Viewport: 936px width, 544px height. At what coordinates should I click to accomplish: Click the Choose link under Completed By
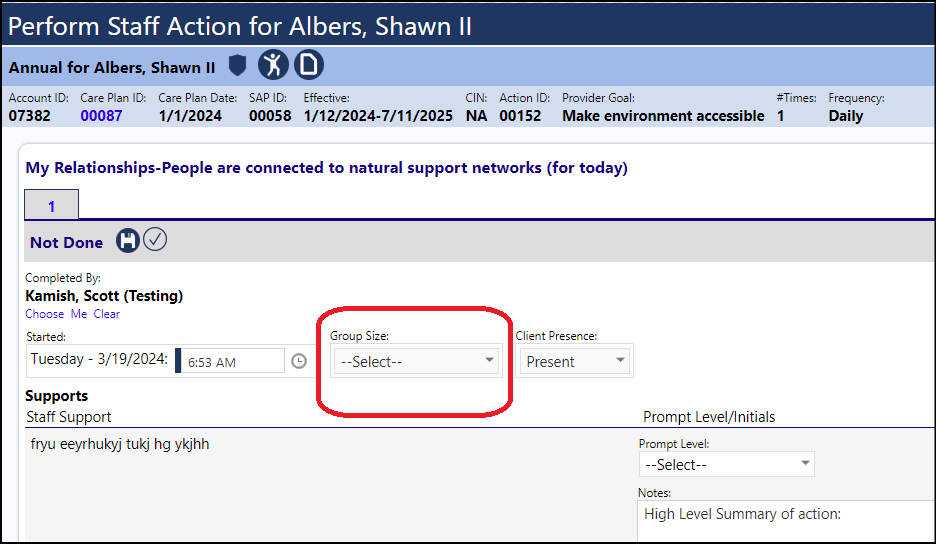point(45,314)
